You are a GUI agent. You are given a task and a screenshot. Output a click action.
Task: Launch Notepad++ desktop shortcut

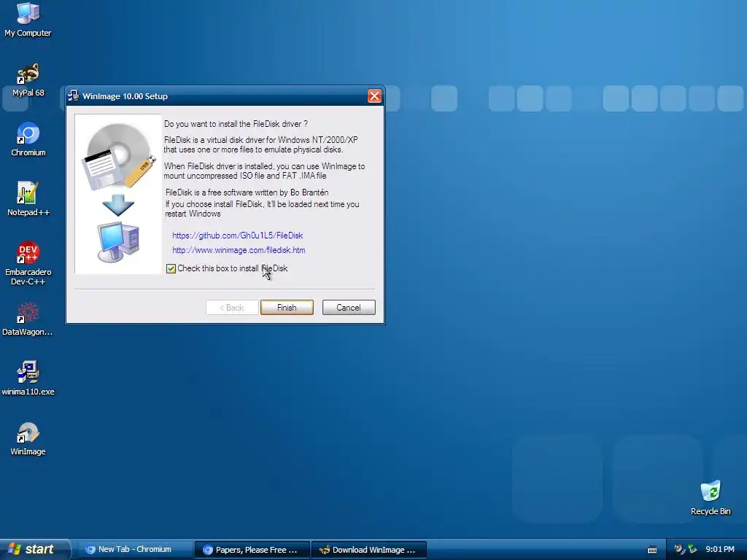(x=28, y=199)
